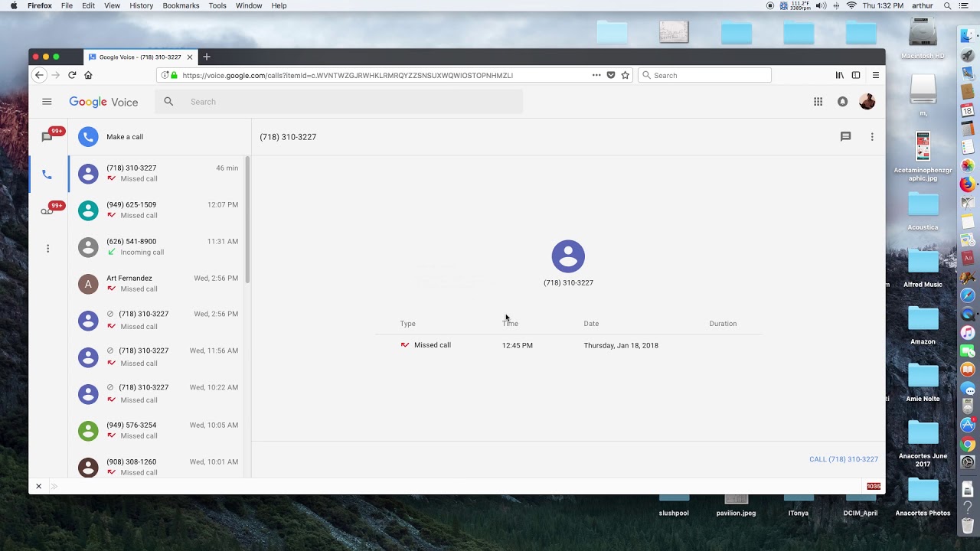Open the Messages tab in sidebar
This screenshot has height=551, width=980.
pyautogui.click(x=47, y=137)
